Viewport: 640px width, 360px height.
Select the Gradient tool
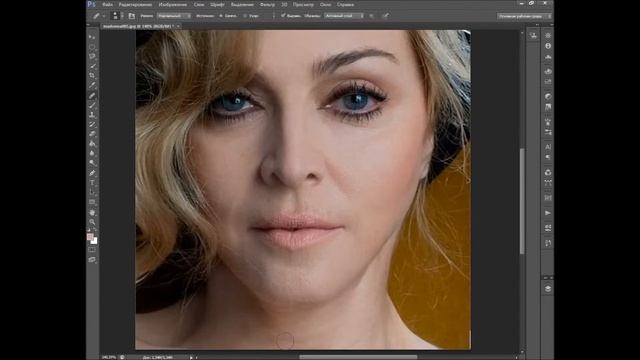click(92, 144)
